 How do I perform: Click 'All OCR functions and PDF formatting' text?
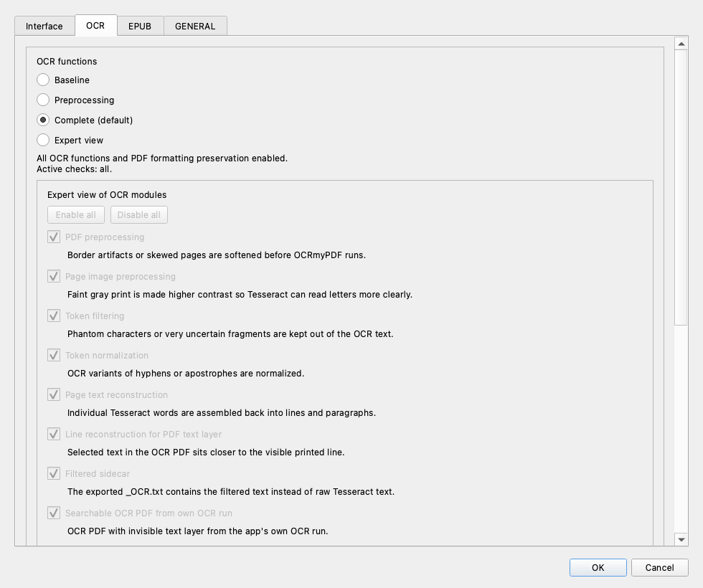[x=162, y=158]
